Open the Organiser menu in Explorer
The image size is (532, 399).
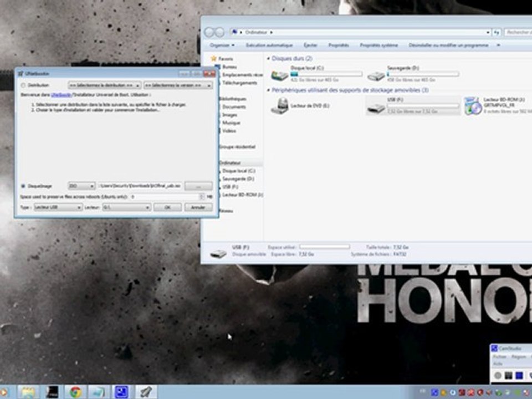pyautogui.click(x=222, y=45)
